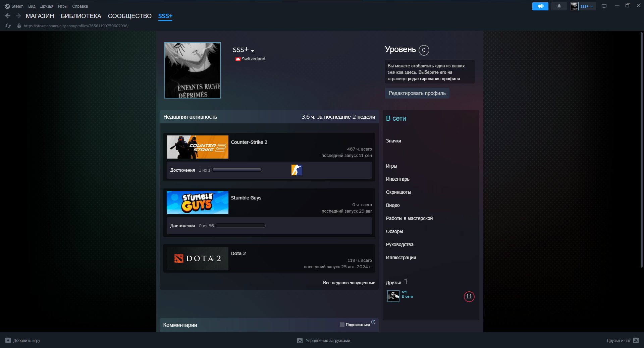
Task: Open the Иллюстрации link
Action: pos(401,257)
